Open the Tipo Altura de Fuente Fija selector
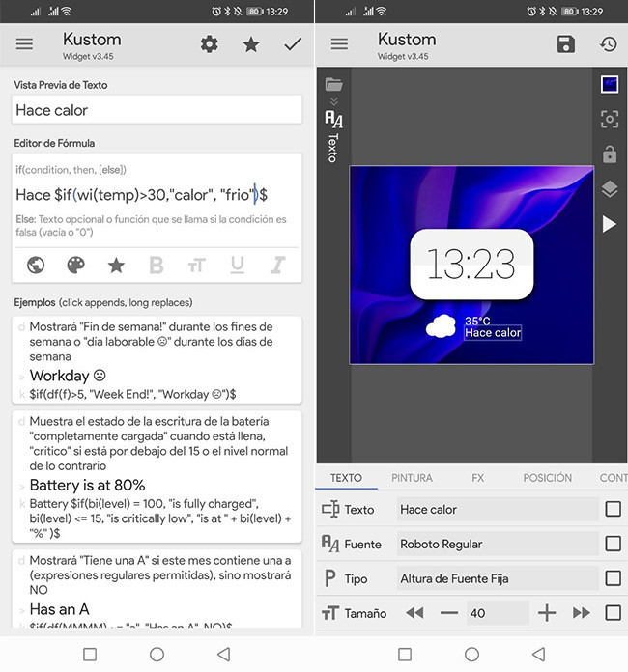This screenshot has height=672, width=628. pyautogui.click(x=497, y=578)
